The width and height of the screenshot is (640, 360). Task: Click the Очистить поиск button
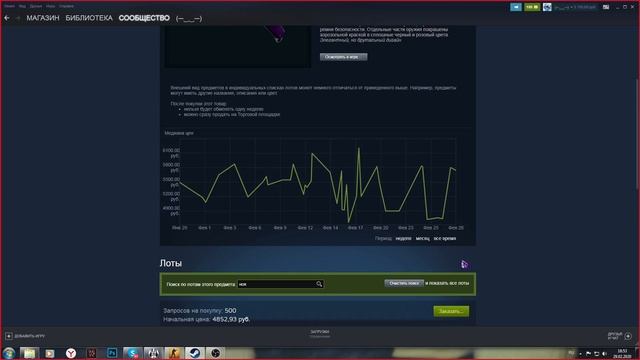pos(404,283)
